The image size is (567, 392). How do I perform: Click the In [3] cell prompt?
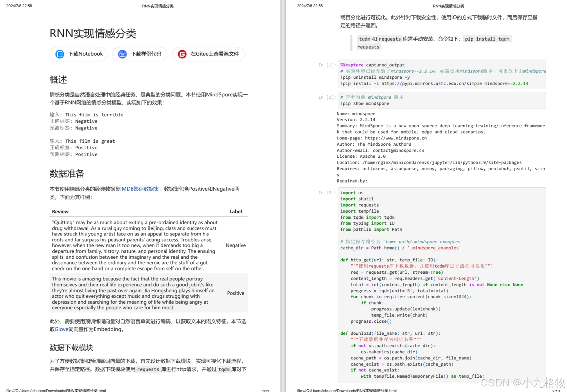coord(327,193)
